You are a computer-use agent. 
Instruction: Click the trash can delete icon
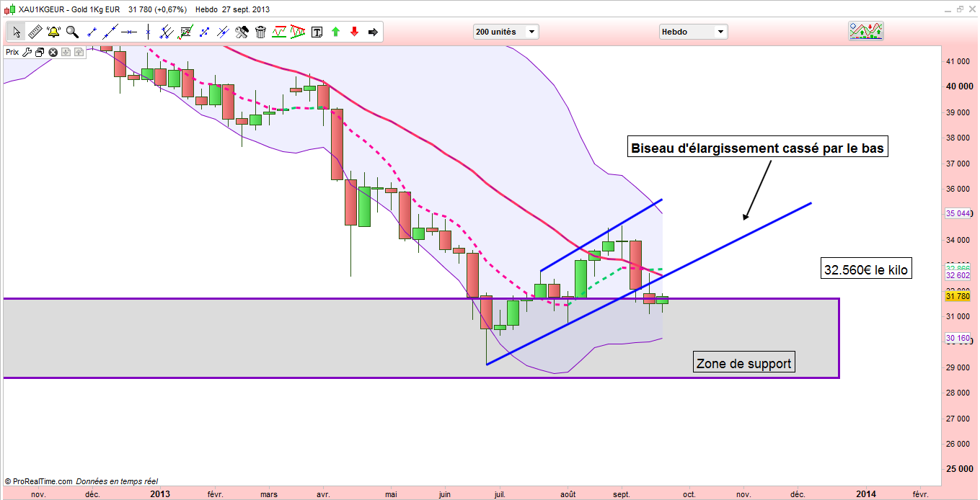tap(260, 32)
